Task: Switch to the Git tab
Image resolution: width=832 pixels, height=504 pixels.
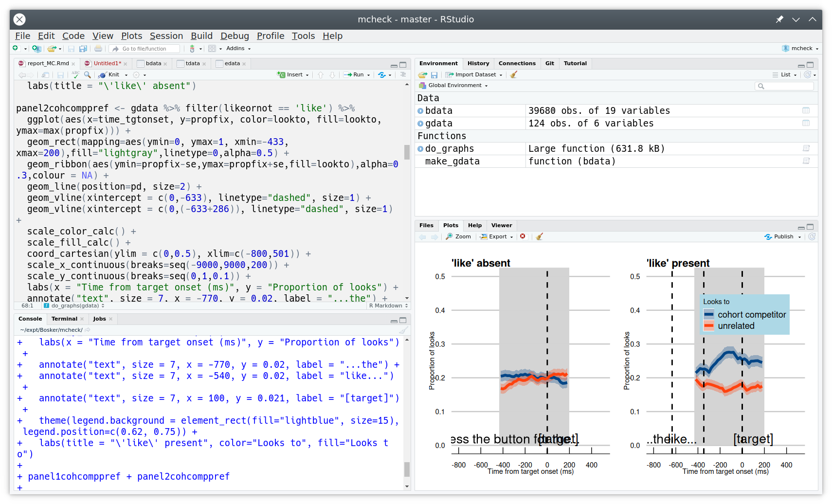Action: coord(549,63)
